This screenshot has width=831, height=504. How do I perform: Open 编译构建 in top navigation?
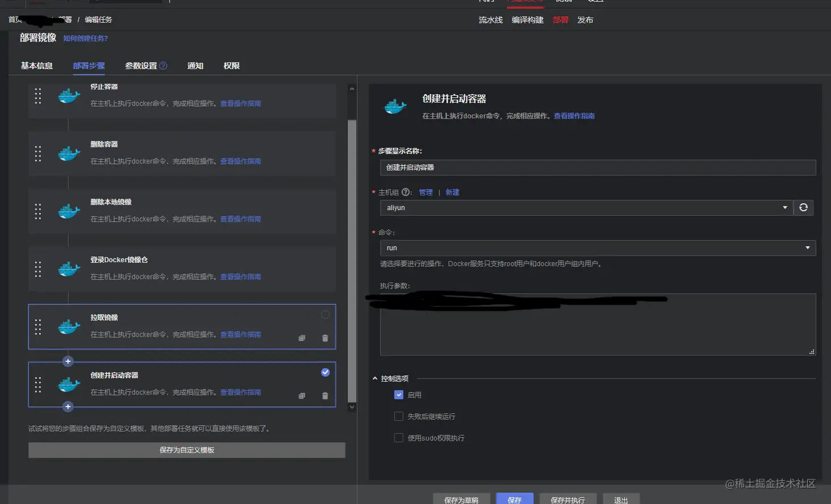tap(527, 20)
